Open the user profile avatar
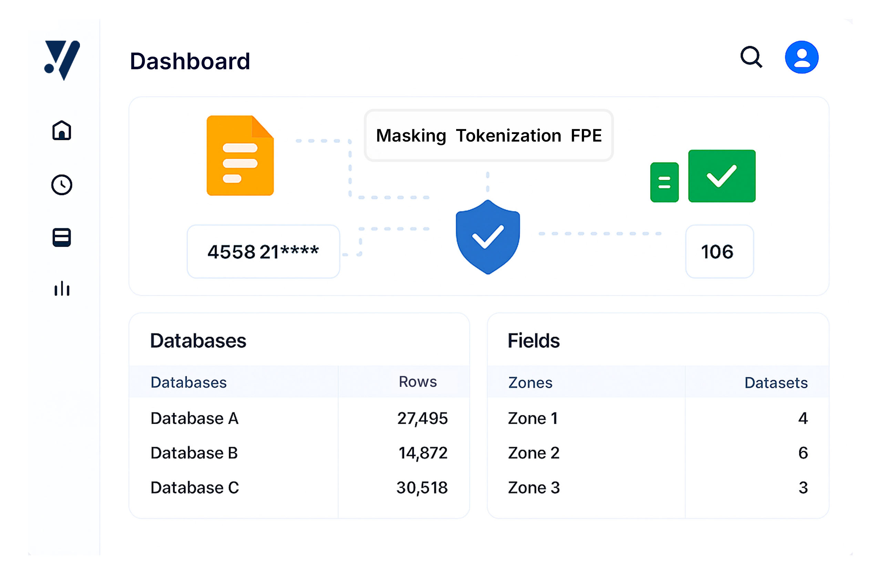The height and width of the screenshot is (588, 882). pyautogui.click(x=801, y=58)
